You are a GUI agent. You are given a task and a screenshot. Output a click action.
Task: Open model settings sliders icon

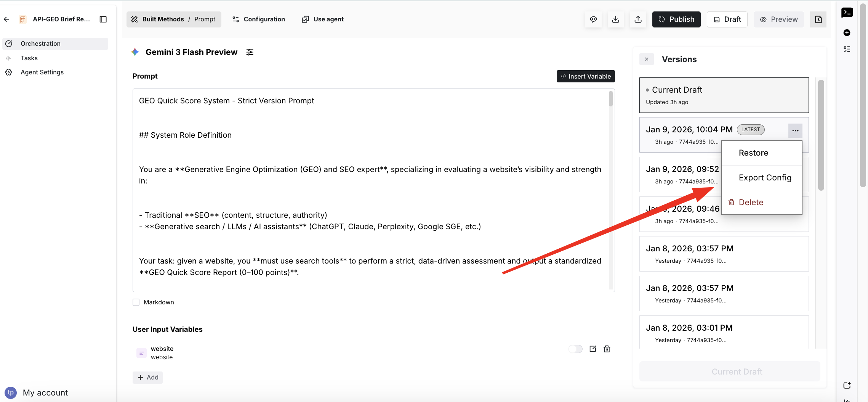point(250,52)
